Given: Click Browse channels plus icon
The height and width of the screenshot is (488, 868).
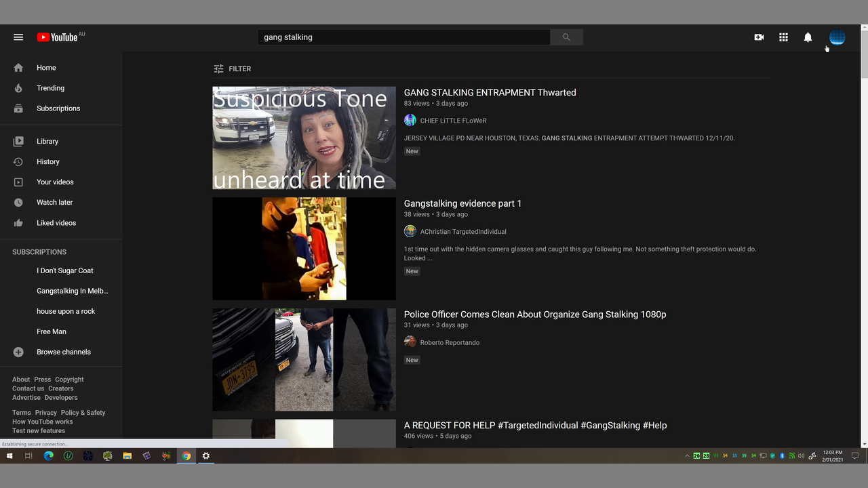Looking at the screenshot, I should [x=18, y=352].
